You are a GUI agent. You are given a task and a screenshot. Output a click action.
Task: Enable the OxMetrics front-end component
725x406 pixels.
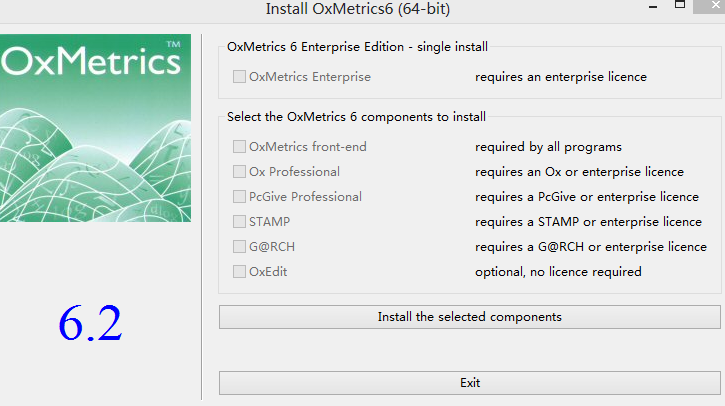coord(240,146)
